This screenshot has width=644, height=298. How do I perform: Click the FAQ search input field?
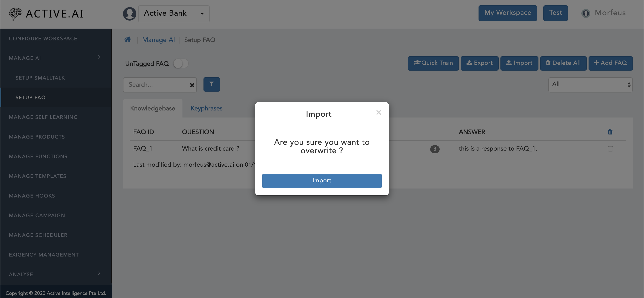click(x=160, y=85)
